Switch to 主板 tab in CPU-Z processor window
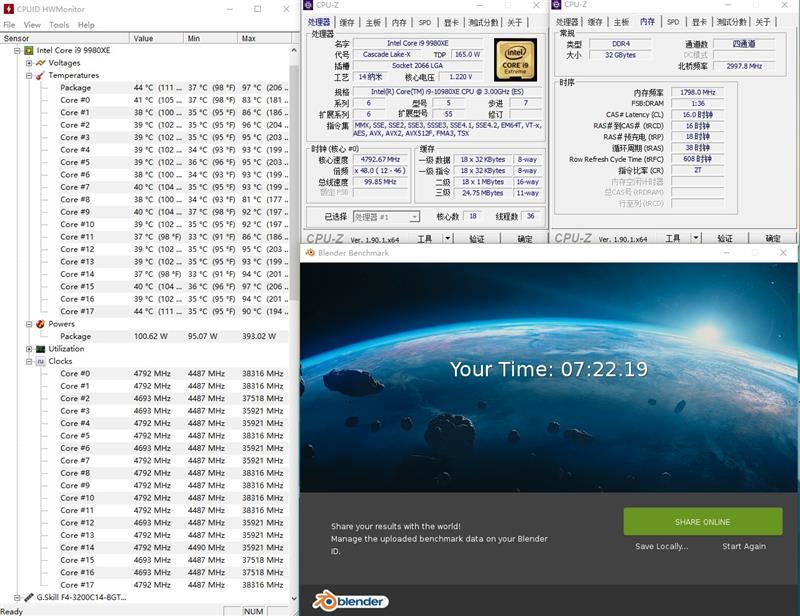Screen dimensions: 800x616 (373, 22)
